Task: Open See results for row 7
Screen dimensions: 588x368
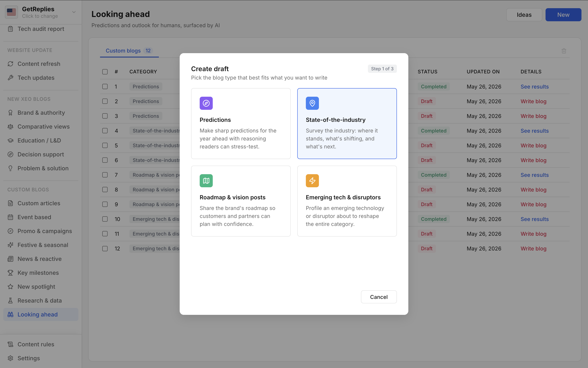Action: pos(535,175)
